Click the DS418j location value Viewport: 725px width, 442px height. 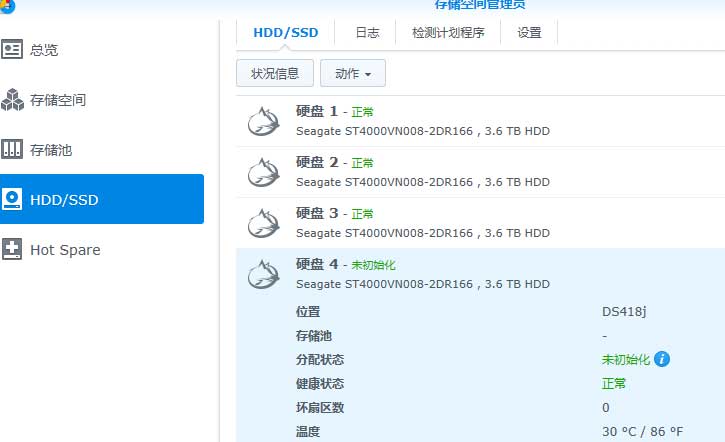624,312
